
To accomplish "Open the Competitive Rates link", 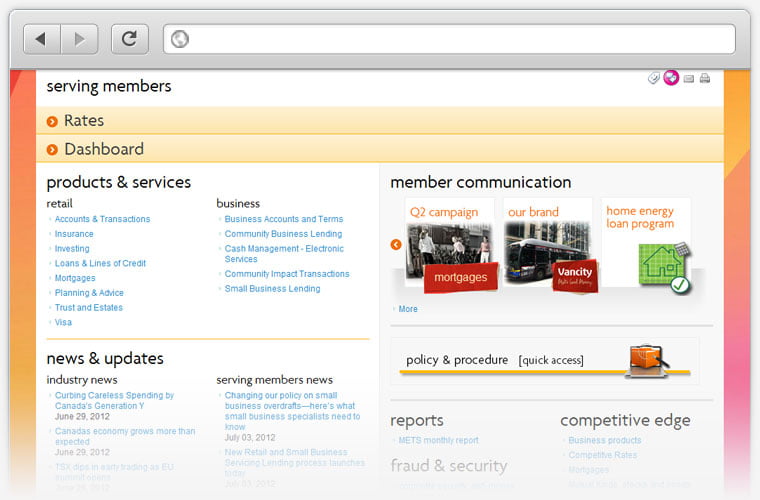I will (x=602, y=455).
